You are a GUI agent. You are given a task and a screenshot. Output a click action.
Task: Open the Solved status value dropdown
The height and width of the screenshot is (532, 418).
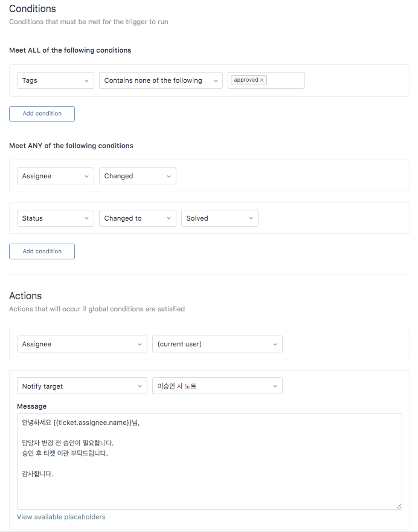220,218
